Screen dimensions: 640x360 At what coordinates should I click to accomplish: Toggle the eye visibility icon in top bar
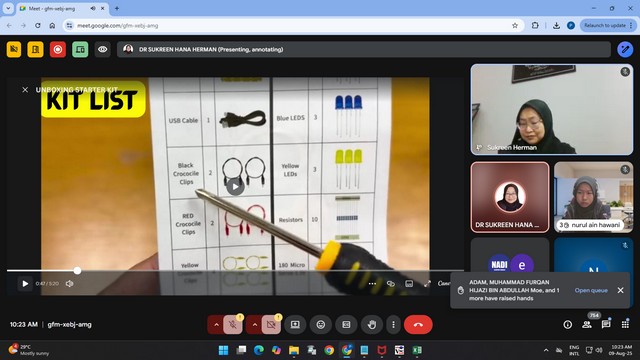point(102,49)
